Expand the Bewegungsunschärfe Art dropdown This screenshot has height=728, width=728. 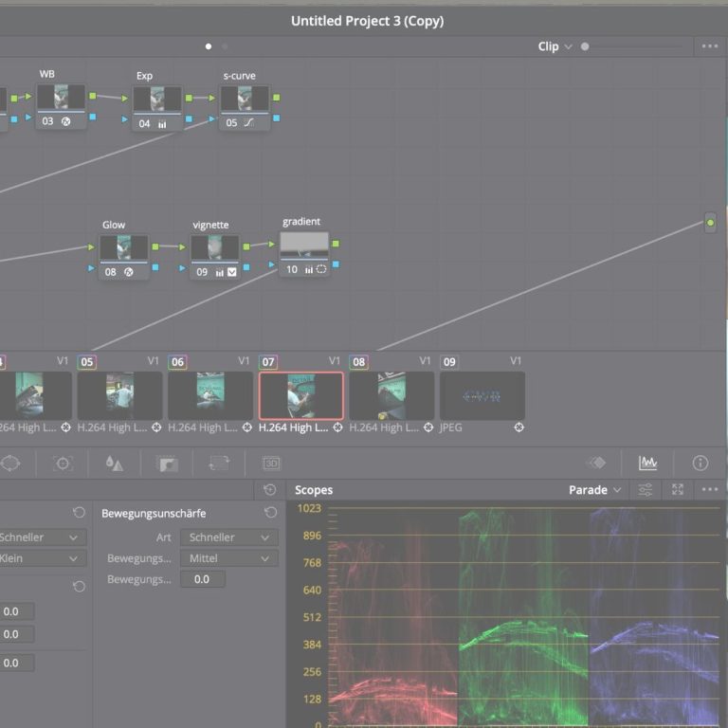[227, 537]
